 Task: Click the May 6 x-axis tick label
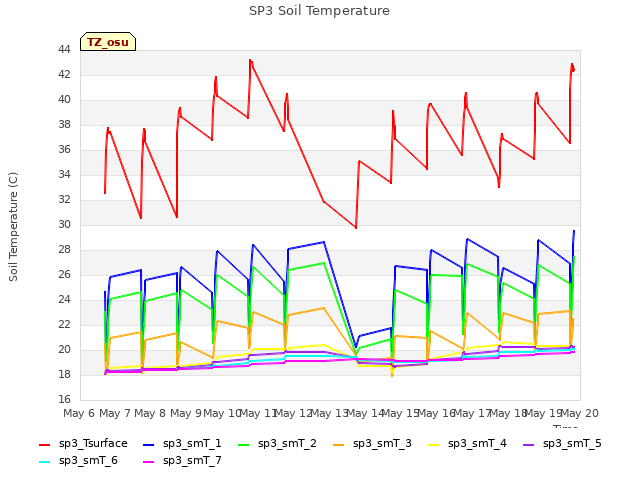pyautogui.click(x=79, y=413)
